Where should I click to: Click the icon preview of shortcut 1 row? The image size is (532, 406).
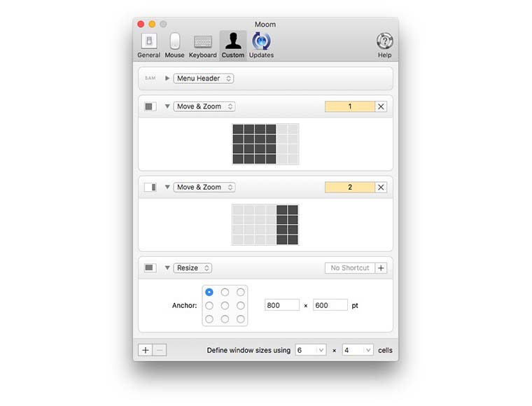click(x=150, y=106)
